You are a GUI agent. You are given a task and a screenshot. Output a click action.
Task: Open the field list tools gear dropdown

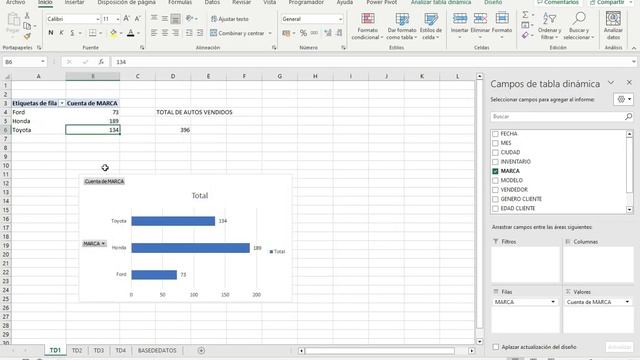(x=623, y=99)
